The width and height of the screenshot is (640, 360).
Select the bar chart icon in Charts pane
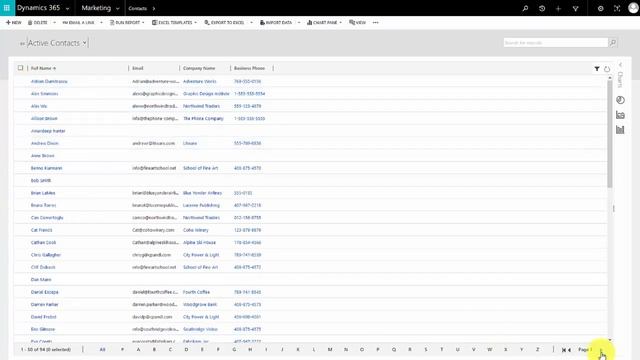pyautogui.click(x=620, y=130)
